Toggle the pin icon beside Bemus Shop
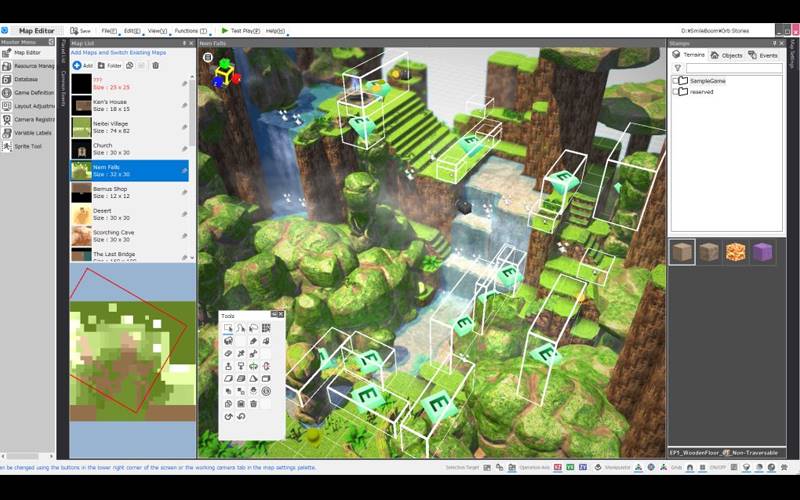This screenshot has height=500, width=800. (184, 192)
